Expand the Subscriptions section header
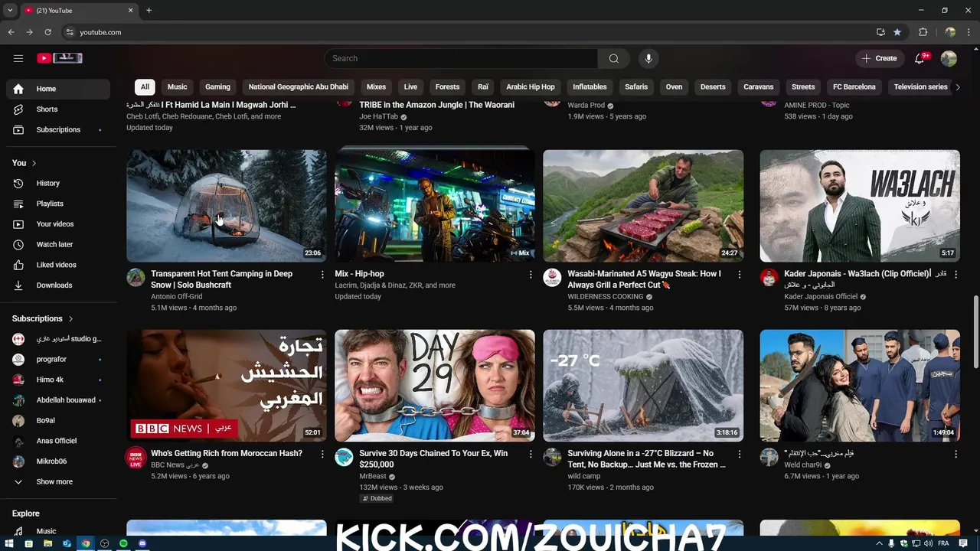 (x=43, y=318)
